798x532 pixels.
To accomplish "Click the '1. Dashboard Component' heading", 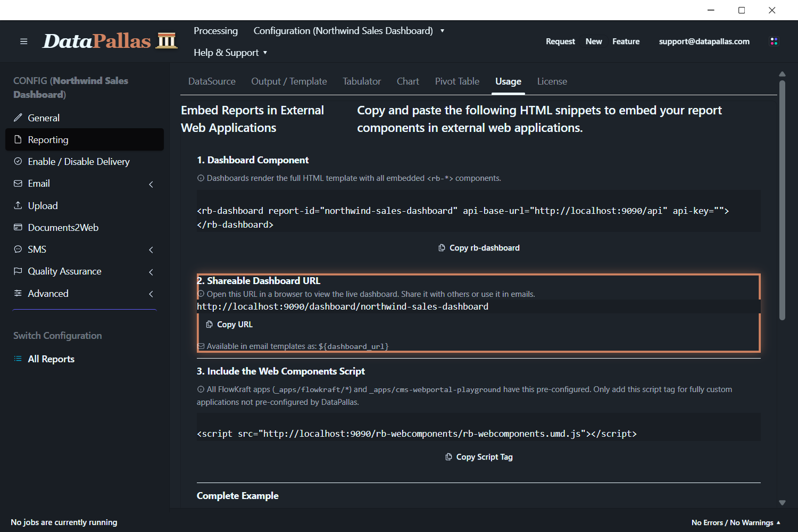I will [x=253, y=160].
